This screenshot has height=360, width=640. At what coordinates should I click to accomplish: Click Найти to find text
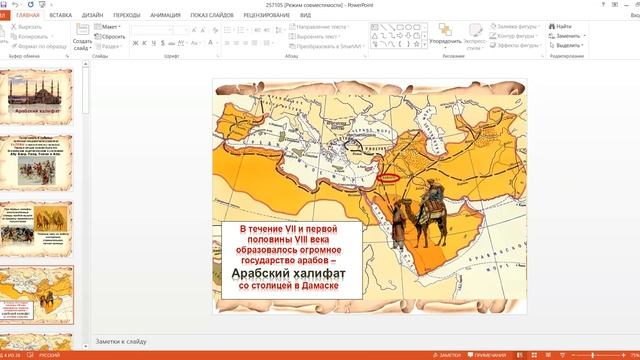560,27
